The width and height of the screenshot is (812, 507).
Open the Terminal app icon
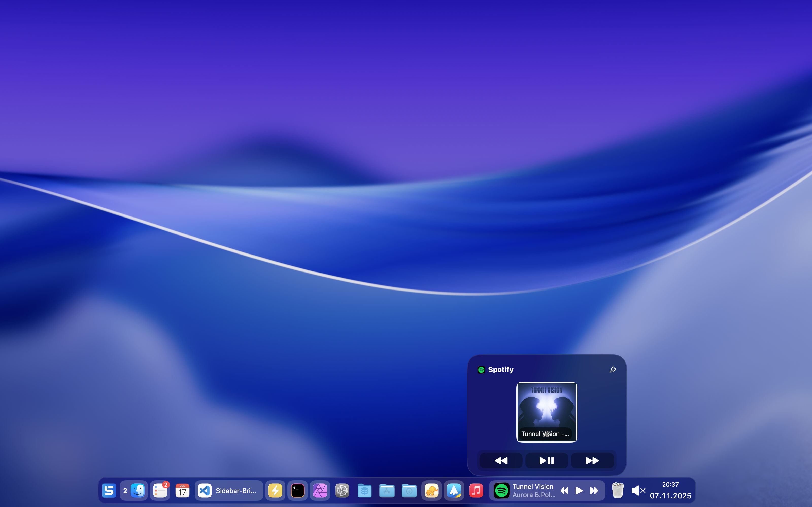(x=298, y=491)
